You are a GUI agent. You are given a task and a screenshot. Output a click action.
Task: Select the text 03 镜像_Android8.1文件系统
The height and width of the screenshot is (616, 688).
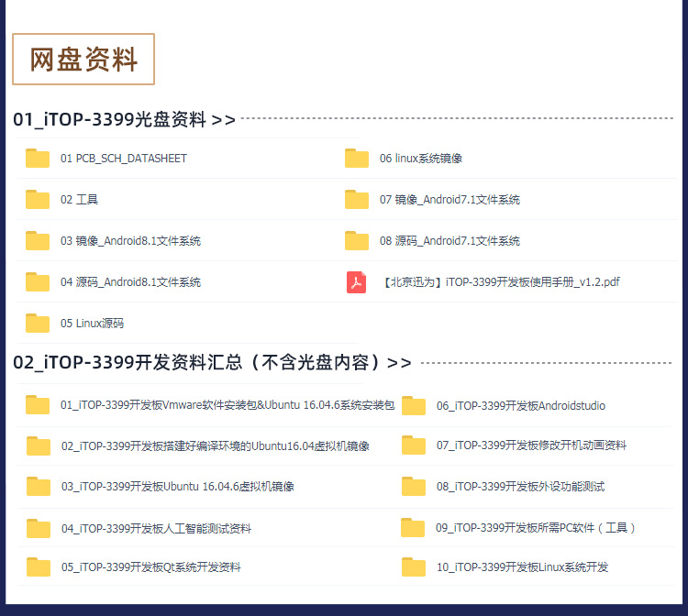(x=130, y=241)
